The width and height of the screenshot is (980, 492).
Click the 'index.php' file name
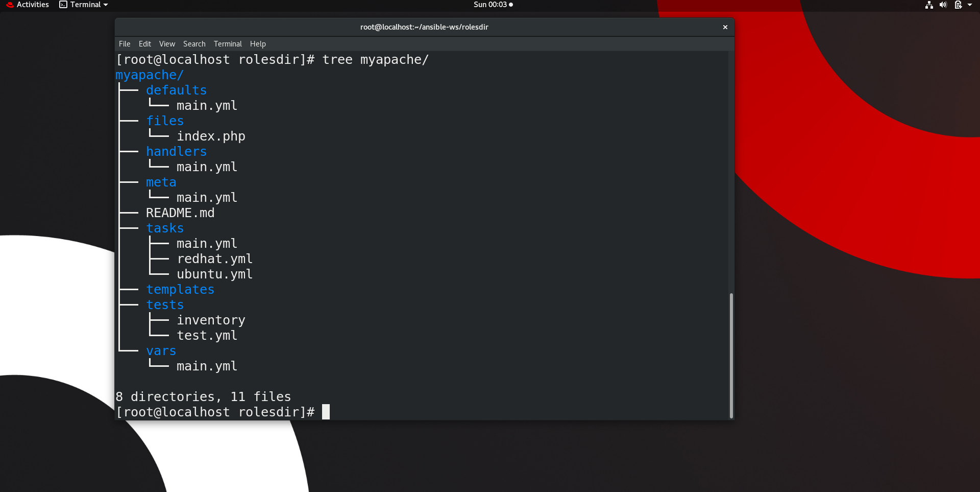(x=211, y=136)
